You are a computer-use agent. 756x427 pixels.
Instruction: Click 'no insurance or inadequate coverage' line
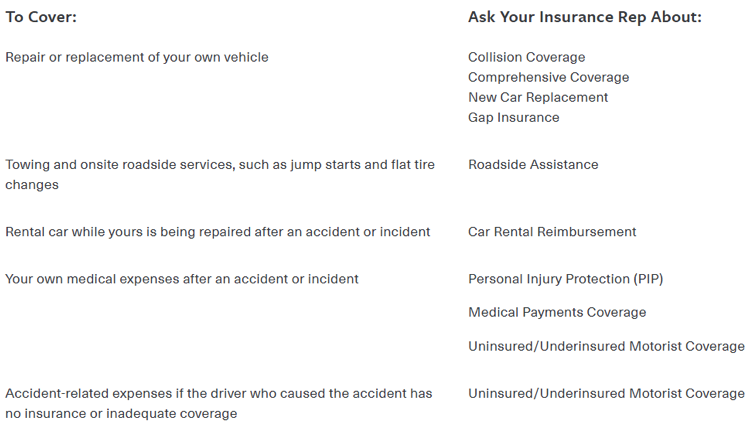tap(121, 413)
